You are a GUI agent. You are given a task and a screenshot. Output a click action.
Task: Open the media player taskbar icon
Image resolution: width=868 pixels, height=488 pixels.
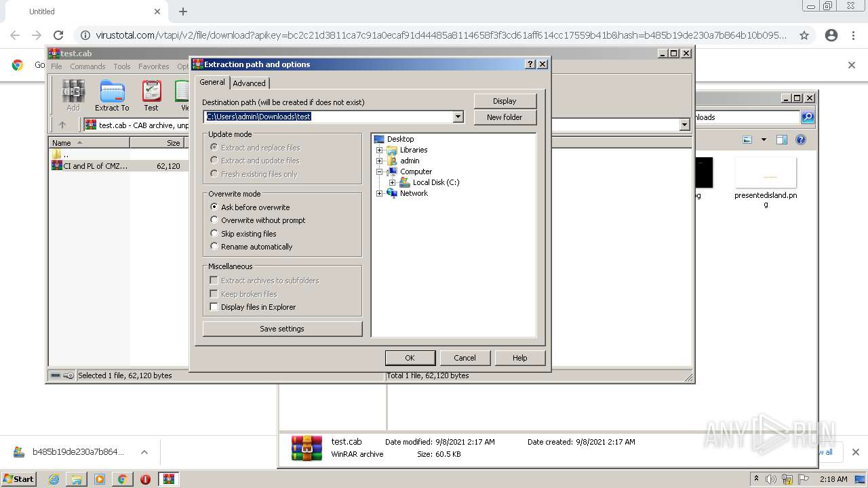pos(100,479)
